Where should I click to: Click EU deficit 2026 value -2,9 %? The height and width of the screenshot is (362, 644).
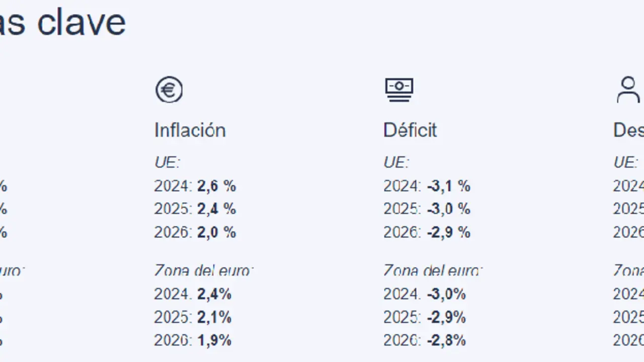pos(448,233)
